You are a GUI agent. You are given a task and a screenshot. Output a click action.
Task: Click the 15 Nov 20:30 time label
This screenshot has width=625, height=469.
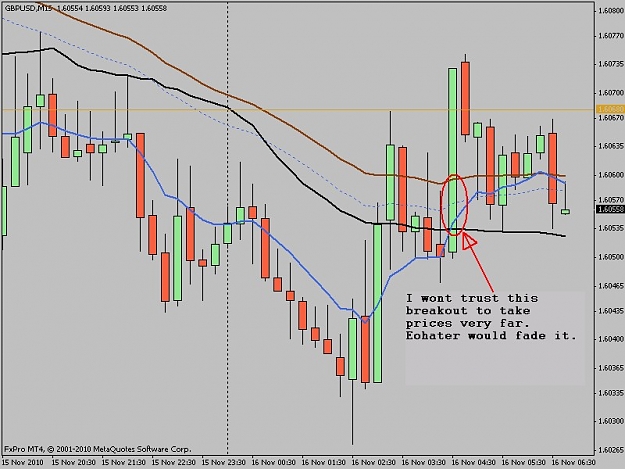click(74, 462)
